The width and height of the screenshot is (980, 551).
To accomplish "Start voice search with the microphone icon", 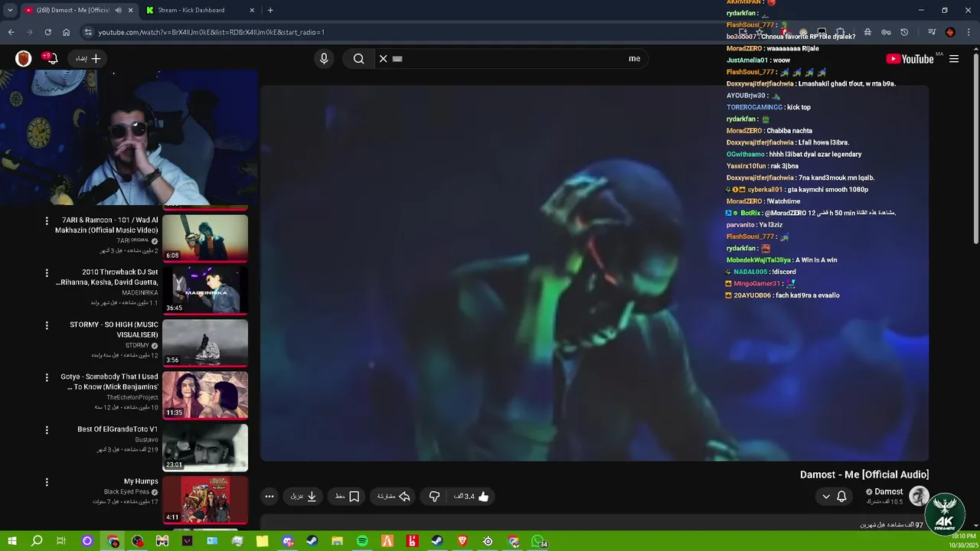I will [324, 59].
